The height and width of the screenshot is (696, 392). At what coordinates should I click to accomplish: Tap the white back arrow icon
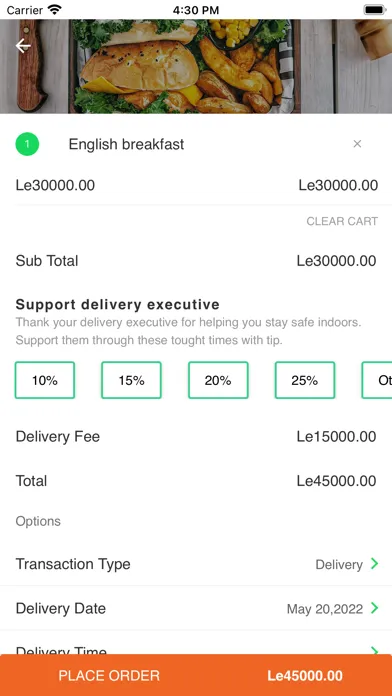pos(23,46)
